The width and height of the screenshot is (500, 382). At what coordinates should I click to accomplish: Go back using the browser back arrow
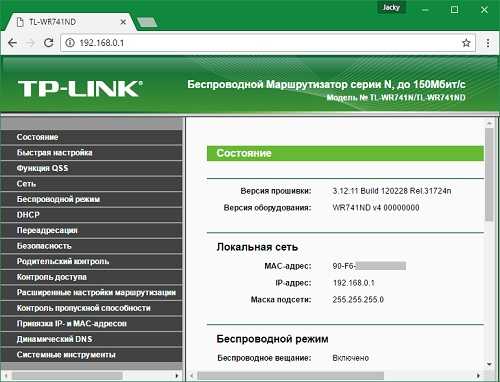[x=13, y=43]
